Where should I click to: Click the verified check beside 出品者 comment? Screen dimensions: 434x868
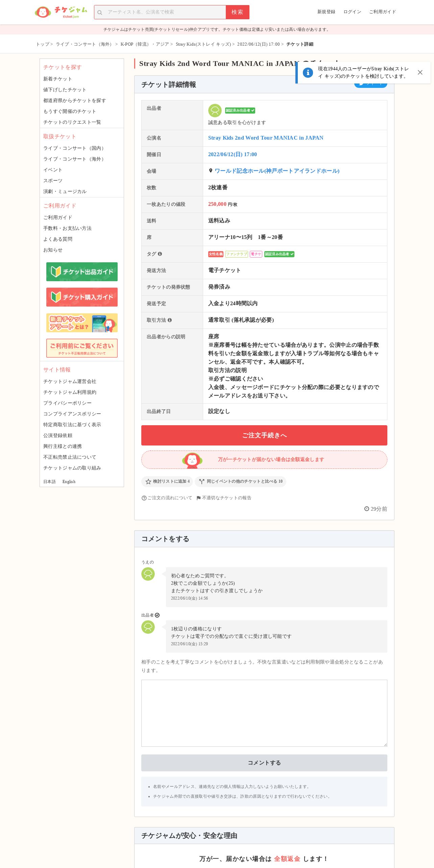(157, 615)
